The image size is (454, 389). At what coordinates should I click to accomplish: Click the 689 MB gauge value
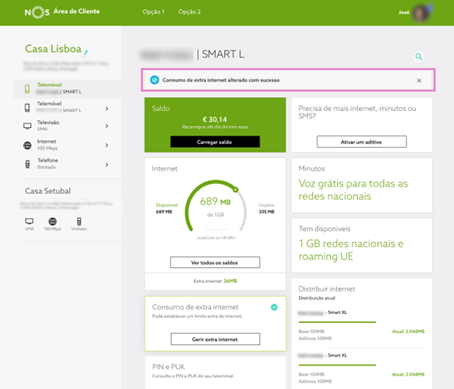(215, 201)
